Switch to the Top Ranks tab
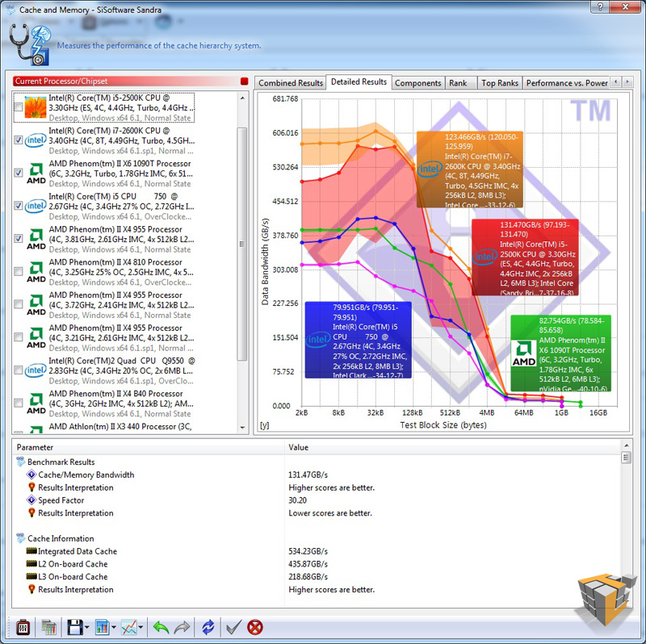The width and height of the screenshot is (646, 644). [x=500, y=83]
